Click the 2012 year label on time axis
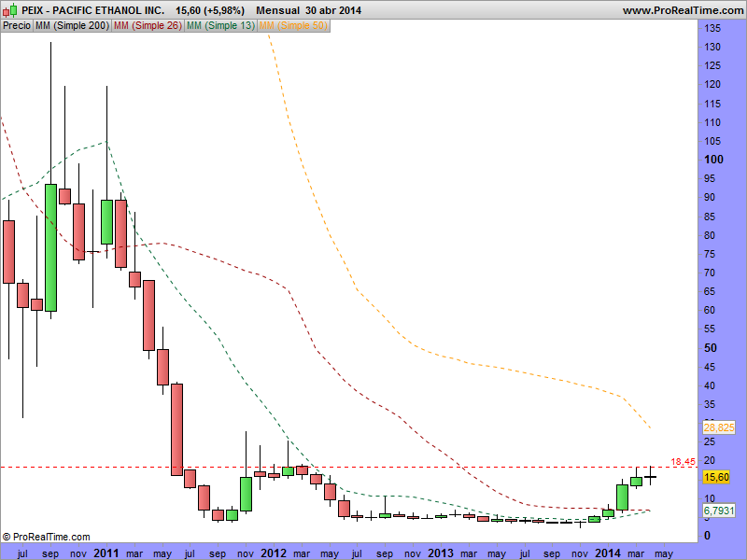The image size is (747, 560). [274, 553]
